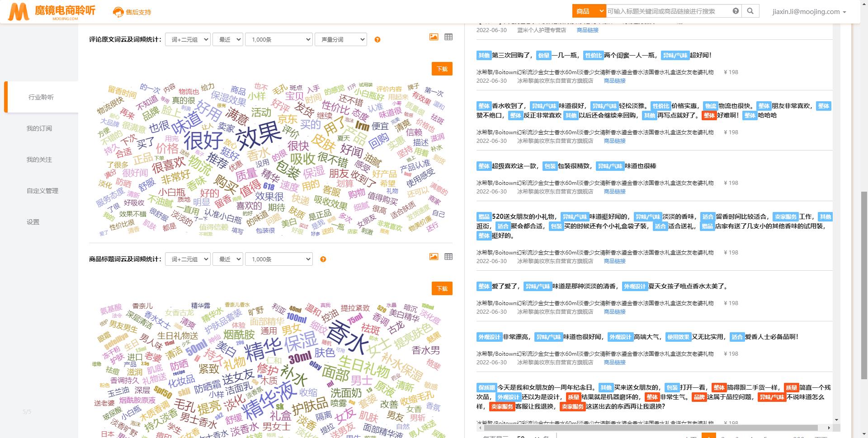
Task: Click orange help icon beside 声量分词
Action: (x=377, y=40)
